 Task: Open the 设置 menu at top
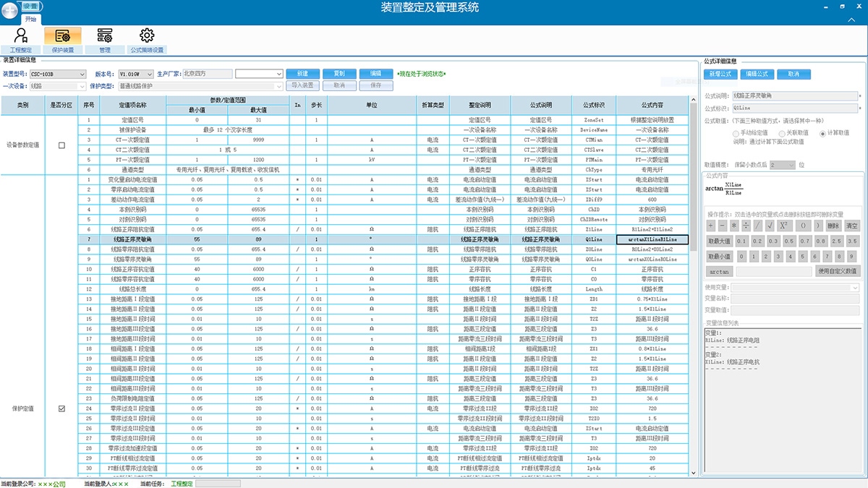click(30, 6)
